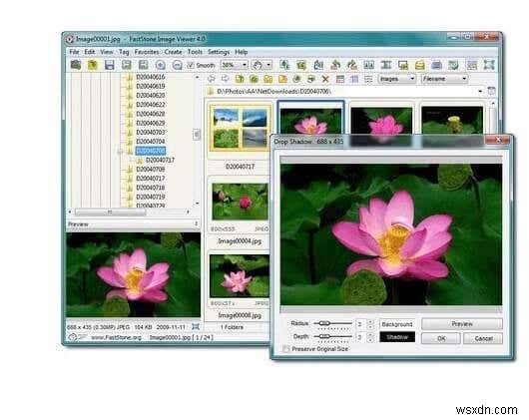Image resolution: width=529 pixels, height=420 pixels.
Task: Open the 38% zoom level dropdown
Action: click(245, 65)
